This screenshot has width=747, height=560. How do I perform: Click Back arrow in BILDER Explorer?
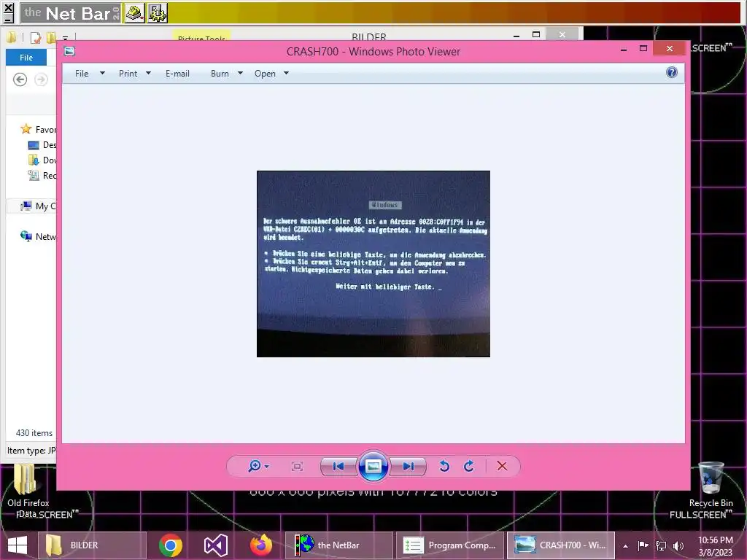[20, 79]
